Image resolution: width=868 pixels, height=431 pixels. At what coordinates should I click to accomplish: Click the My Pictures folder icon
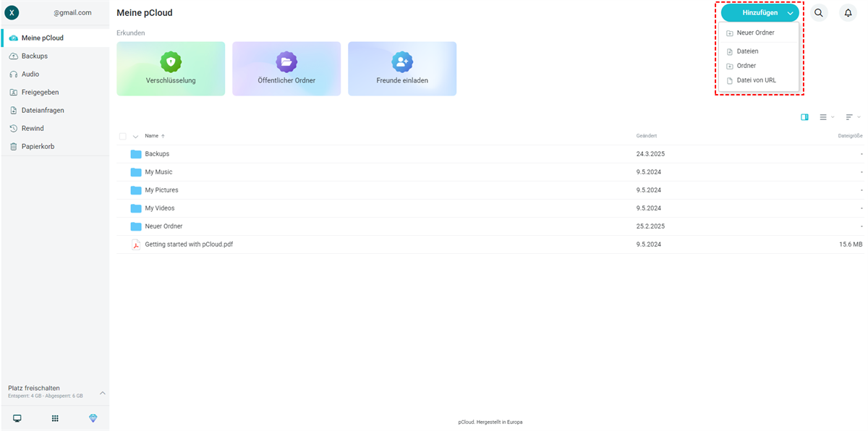pyautogui.click(x=136, y=190)
